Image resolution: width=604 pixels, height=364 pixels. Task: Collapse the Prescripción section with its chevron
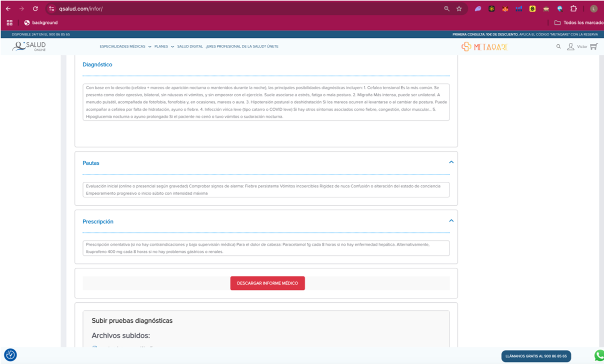[451, 221]
